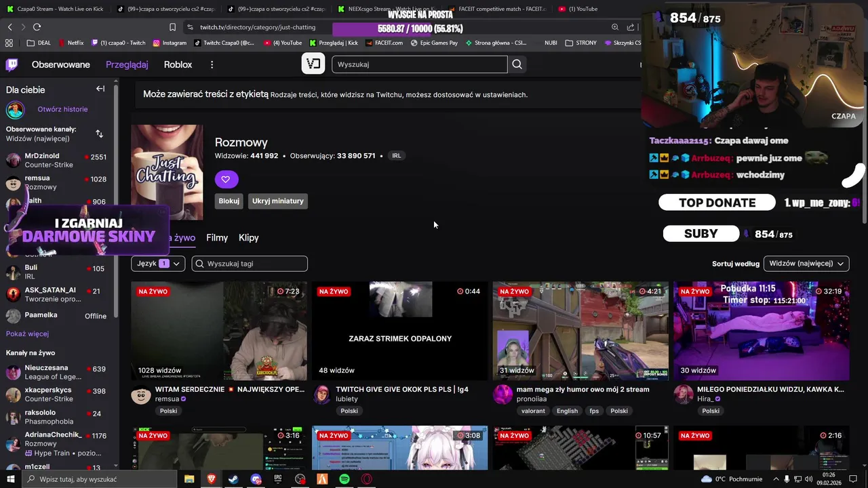Open Brave browser from the taskbar
The image size is (868, 488).
pyautogui.click(x=211, y=479)
